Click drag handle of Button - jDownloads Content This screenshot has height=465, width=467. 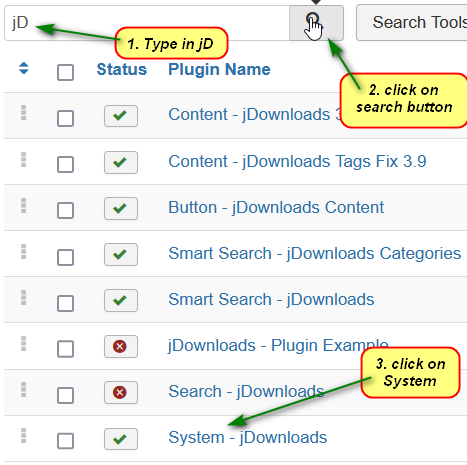tap(23, 206)
